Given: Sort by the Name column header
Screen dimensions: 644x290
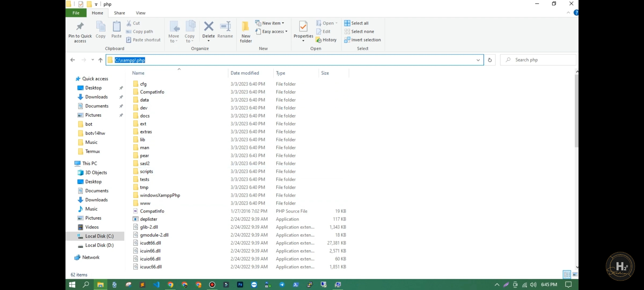Looking at the screenshot, I should point(138,73).
